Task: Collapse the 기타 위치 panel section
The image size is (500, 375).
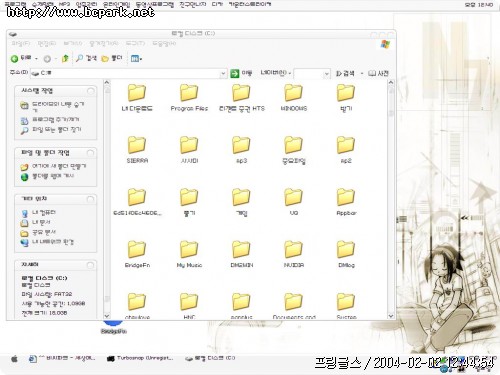Action: coord(90,199)
